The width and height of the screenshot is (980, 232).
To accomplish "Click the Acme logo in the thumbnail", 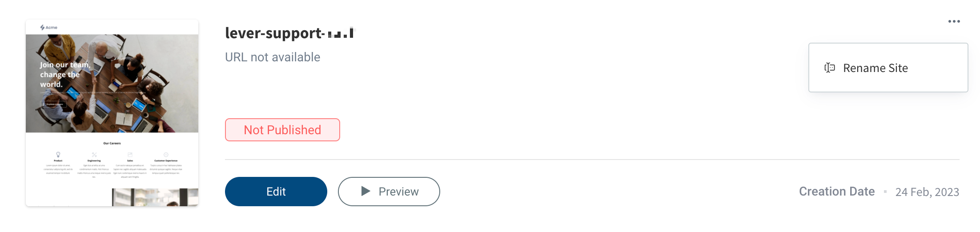I will [x=49, y=28].
